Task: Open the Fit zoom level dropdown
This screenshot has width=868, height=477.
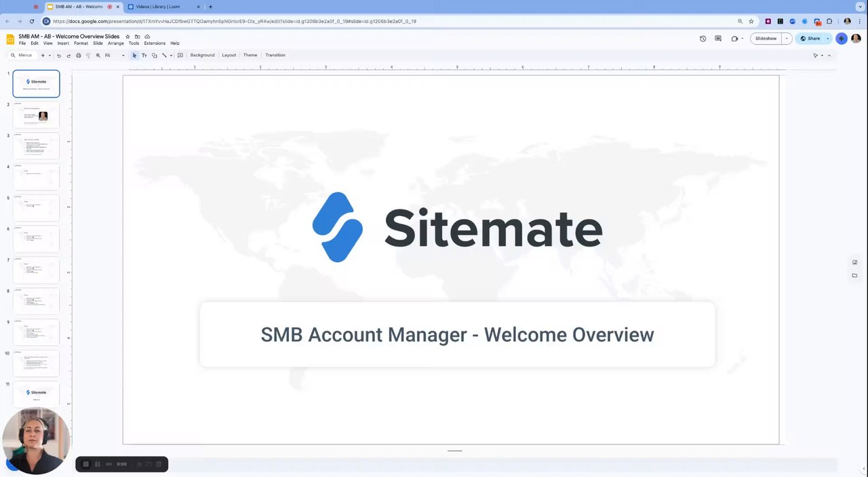Action: click(115, 55)
